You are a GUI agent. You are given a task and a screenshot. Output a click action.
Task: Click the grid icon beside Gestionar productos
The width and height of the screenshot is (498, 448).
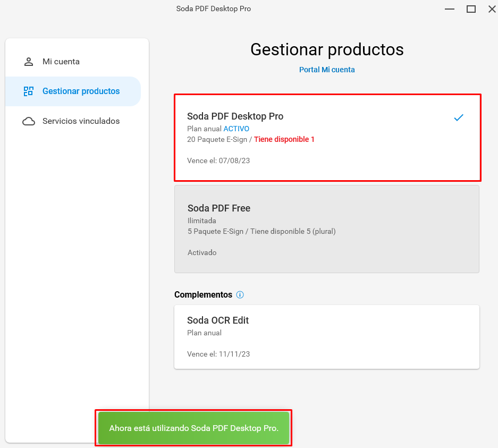coord(29,91)
